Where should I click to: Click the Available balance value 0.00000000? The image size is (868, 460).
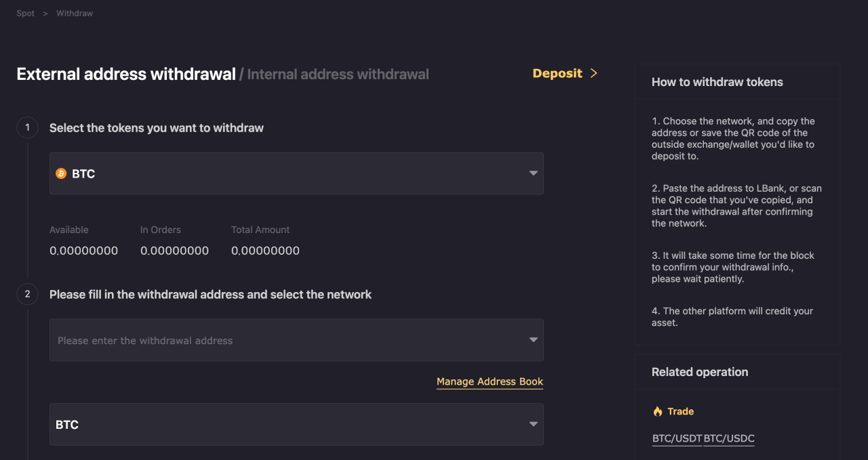pyautogui.click(x=83, y=251)
